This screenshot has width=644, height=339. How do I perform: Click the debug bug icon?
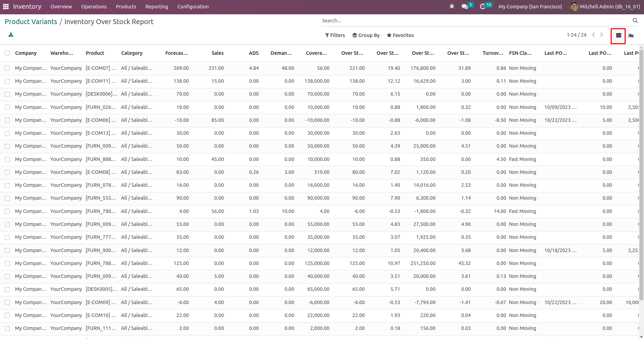pos(452,7)
